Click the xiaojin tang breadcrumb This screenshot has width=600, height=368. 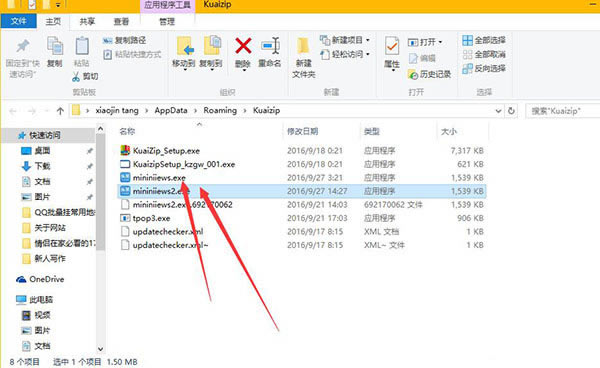point(117,111)
